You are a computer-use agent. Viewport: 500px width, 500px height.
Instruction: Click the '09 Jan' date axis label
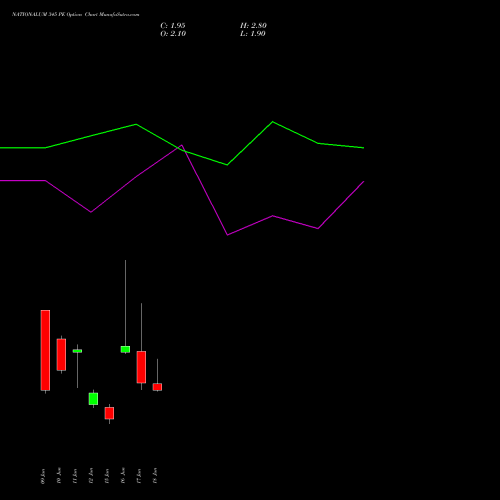coord(43,476)
